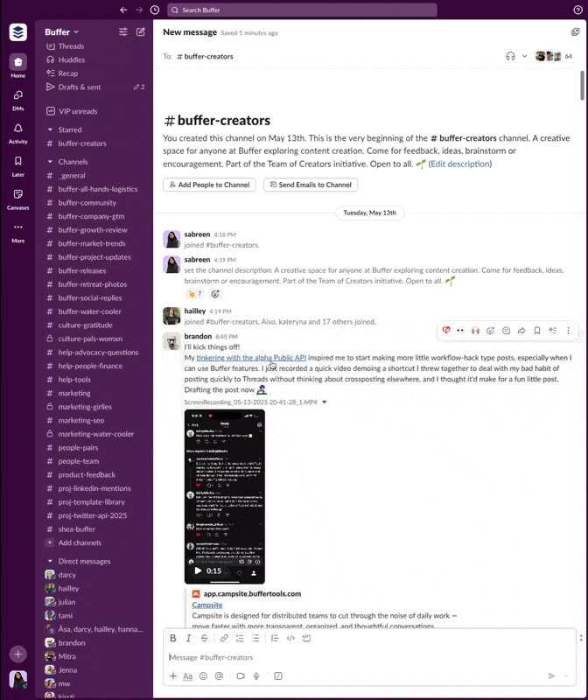Open the Activity tab
This screenshot has width=588, height=700.
pyautogui.click(x=17, y=133)
